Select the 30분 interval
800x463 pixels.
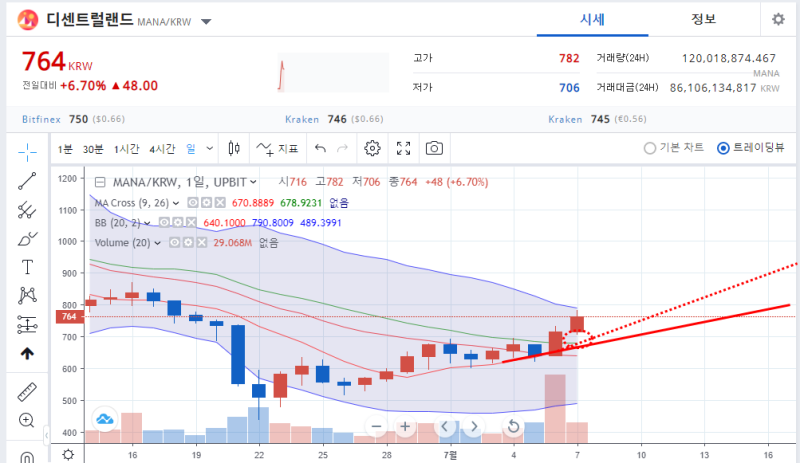tap(93, 149)
